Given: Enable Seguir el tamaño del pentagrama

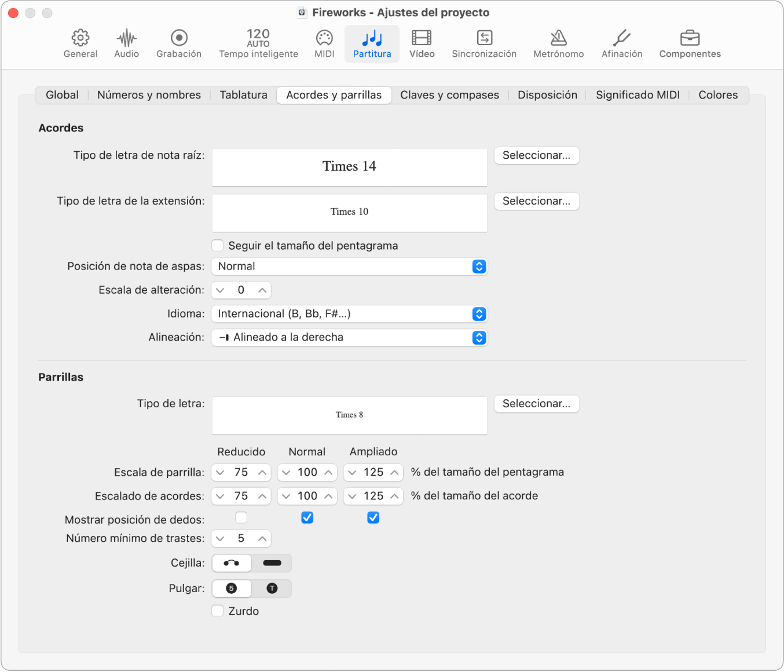Looking at the screenshot, I should coord(218,246).
